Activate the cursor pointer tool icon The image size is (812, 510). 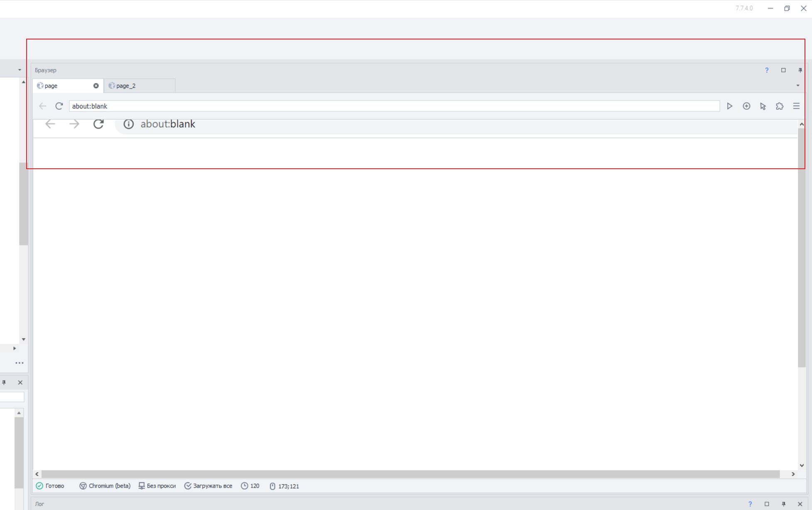click(x=763, y=106)
